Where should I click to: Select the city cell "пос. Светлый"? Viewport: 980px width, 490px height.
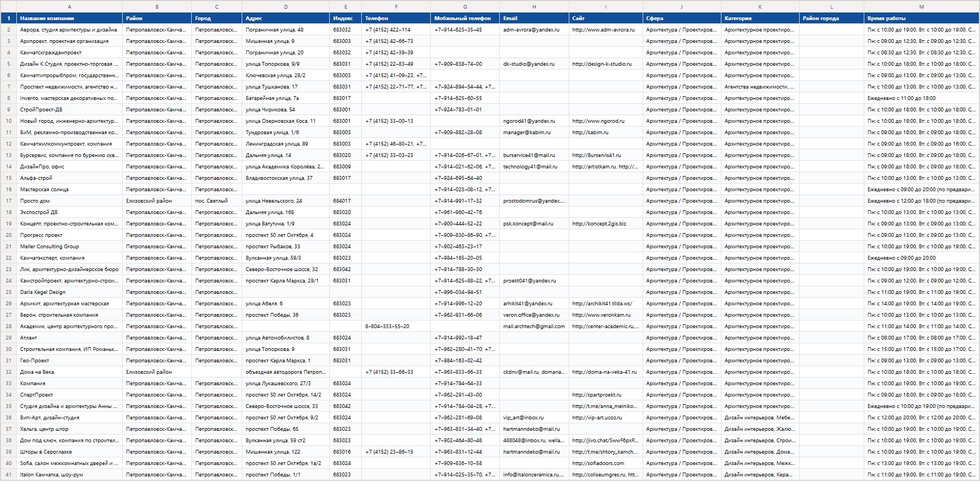point(217,200)
